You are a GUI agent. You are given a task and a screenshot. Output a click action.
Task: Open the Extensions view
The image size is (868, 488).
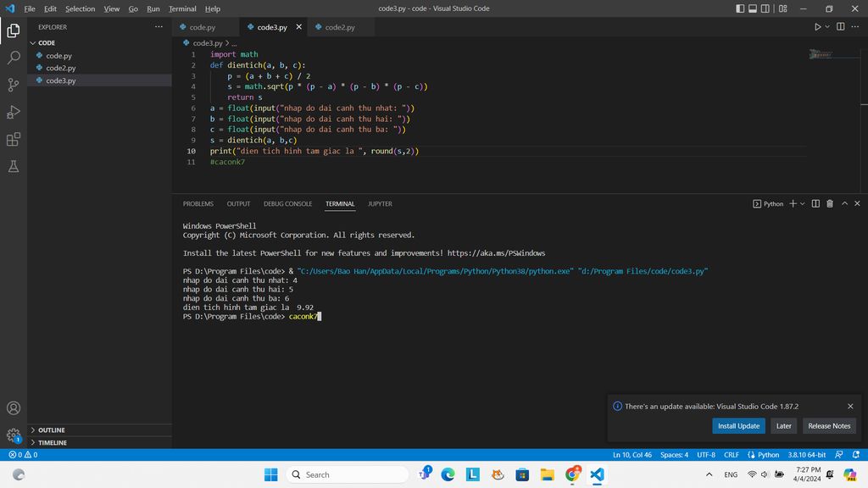pos(14,139)
